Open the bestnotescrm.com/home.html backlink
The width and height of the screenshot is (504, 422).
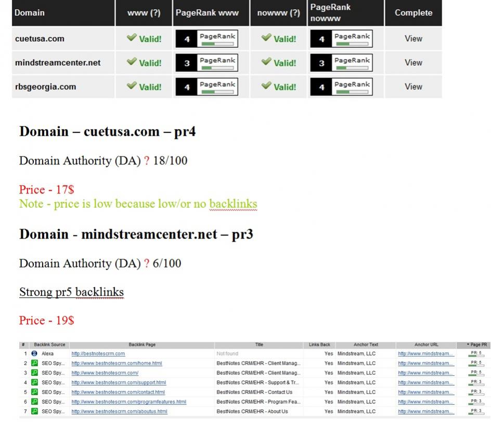click(117, 363)
